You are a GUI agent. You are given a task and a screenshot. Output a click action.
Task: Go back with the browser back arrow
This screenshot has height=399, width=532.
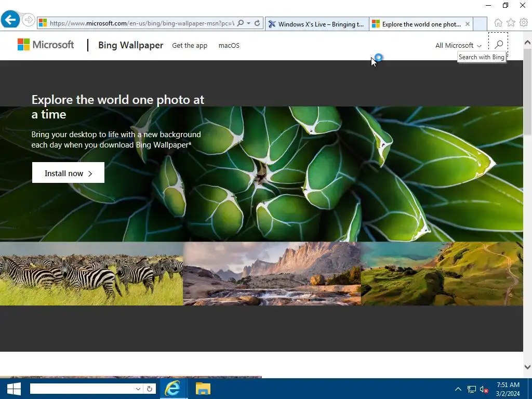click(x=10, y=20)
